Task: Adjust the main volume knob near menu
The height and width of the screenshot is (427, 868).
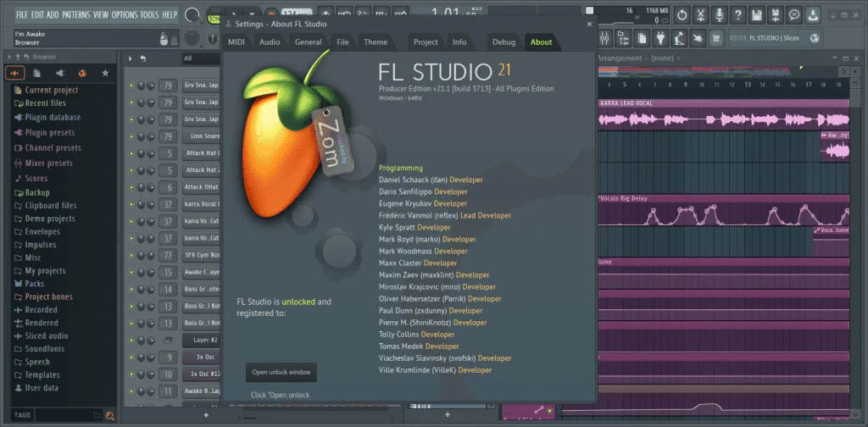Action: (x=192, y=16)
